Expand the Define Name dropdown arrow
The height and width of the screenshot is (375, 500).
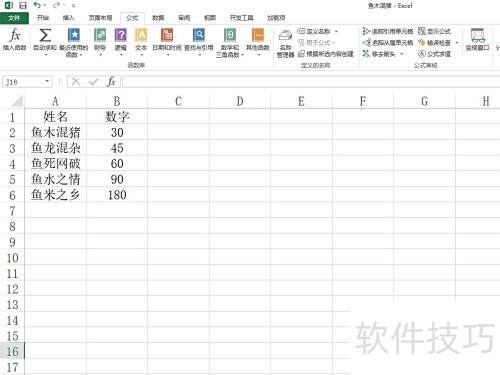(x=336, y=32)
